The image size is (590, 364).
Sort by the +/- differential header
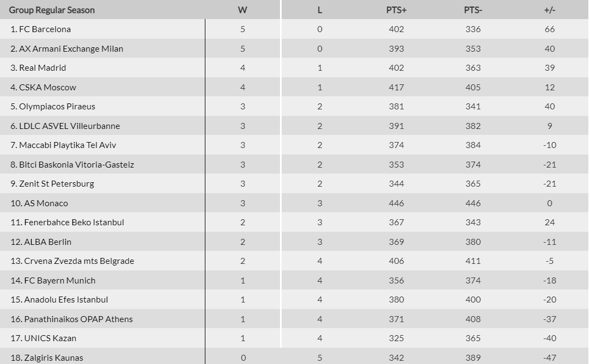[549, 10]
